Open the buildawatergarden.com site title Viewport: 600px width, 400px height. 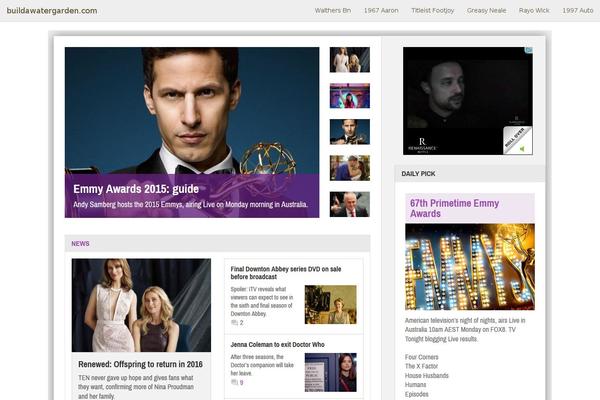tap(52, 11)
